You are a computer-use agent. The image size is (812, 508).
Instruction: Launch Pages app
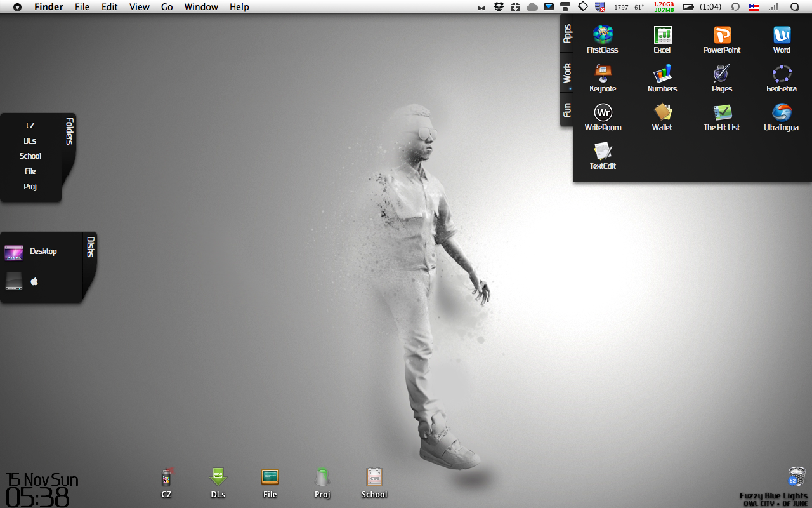click(x=722, y=79)
